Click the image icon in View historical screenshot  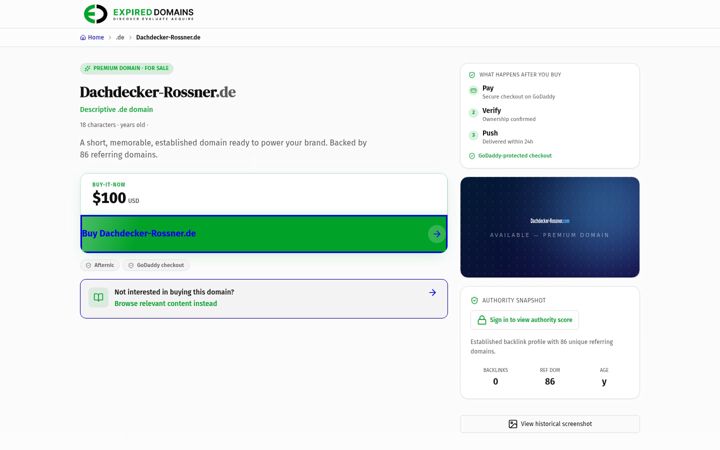(512, 424)
